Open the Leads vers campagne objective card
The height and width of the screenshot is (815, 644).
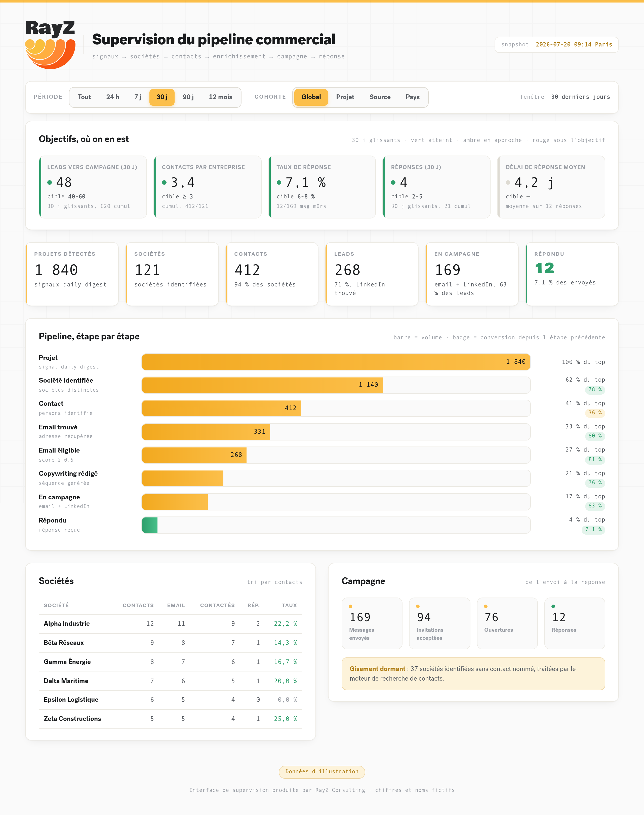93,187
